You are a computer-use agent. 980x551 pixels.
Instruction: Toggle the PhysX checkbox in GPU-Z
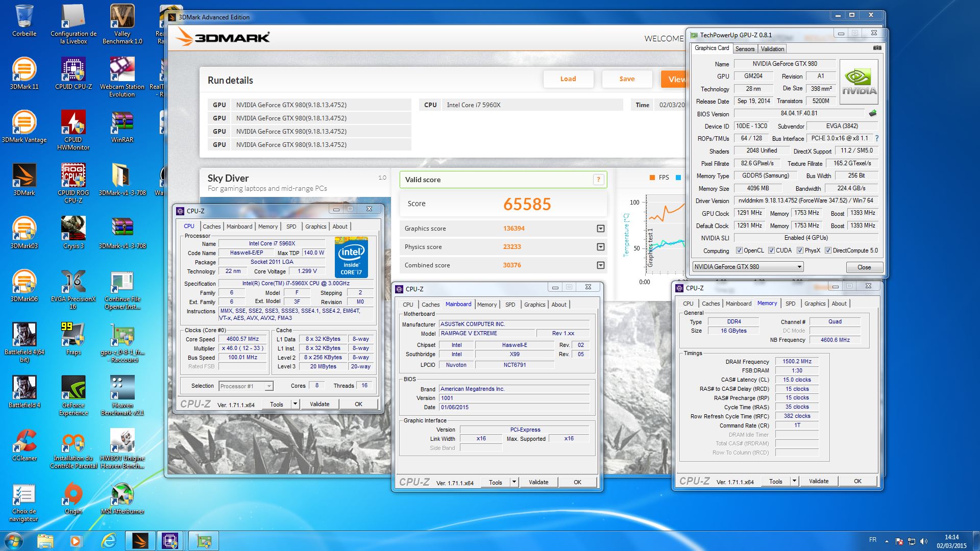[800, 251]
